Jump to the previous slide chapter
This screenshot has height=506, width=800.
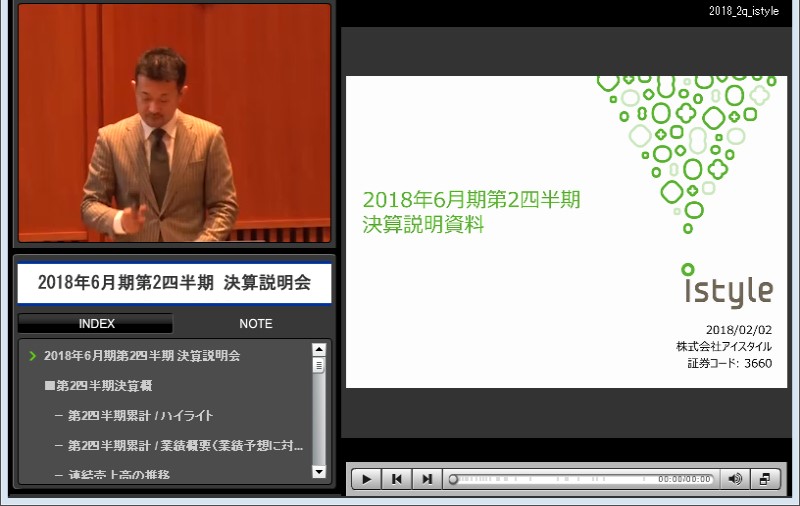click(x=396, y=479)
